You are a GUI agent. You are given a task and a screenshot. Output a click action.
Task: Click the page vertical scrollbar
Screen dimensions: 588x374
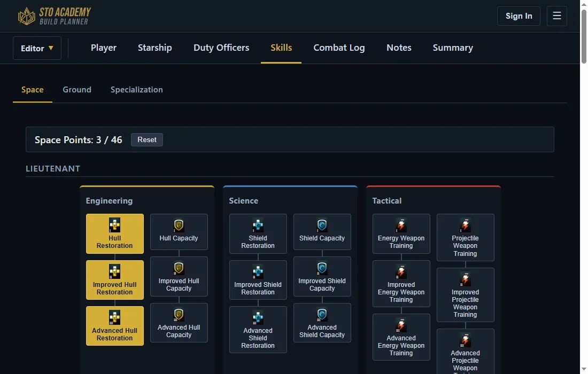coord(584,37)
